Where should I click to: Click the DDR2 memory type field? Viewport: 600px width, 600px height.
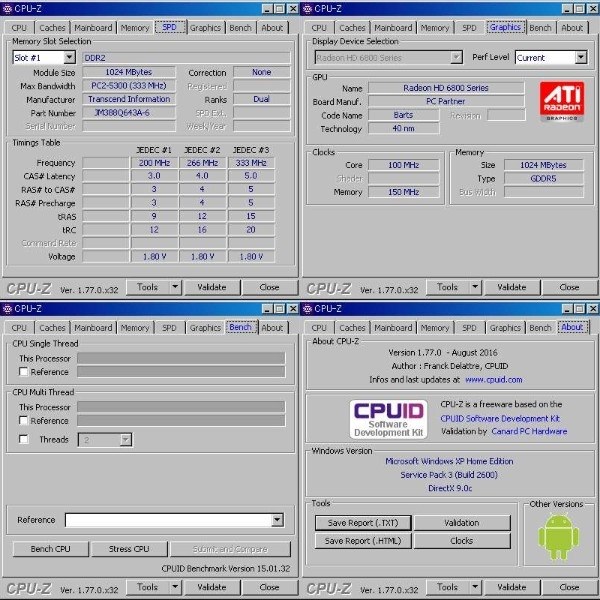186,58
